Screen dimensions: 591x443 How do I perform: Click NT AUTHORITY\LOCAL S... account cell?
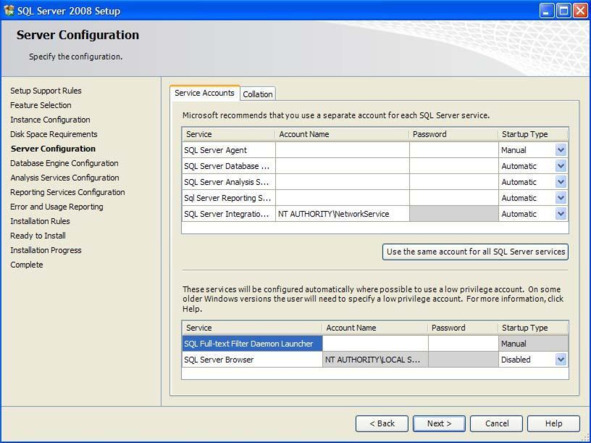click(x=375, y=360)
